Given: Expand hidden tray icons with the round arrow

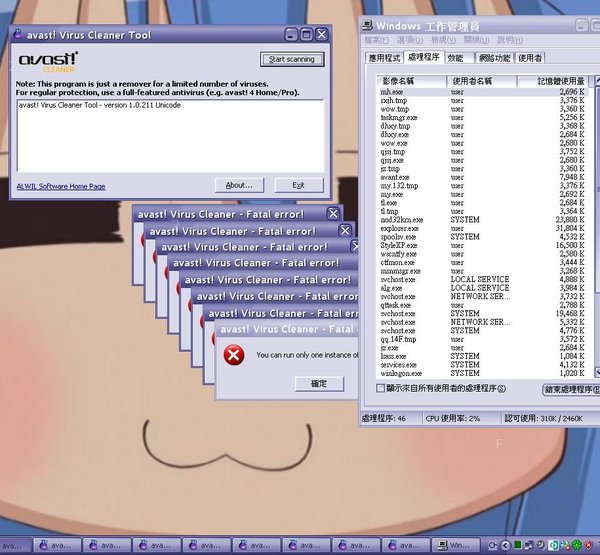Looking at the screenshot, I should coord(505,545).
